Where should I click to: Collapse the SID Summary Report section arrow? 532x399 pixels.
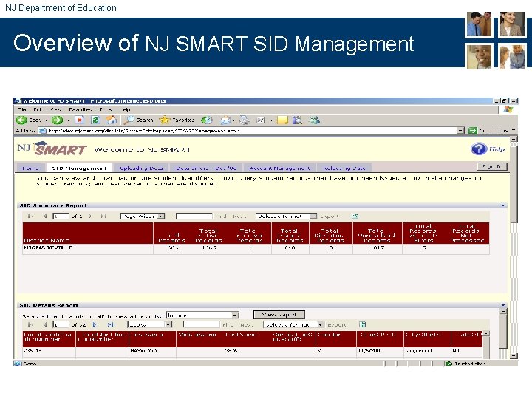pos(503,205)
